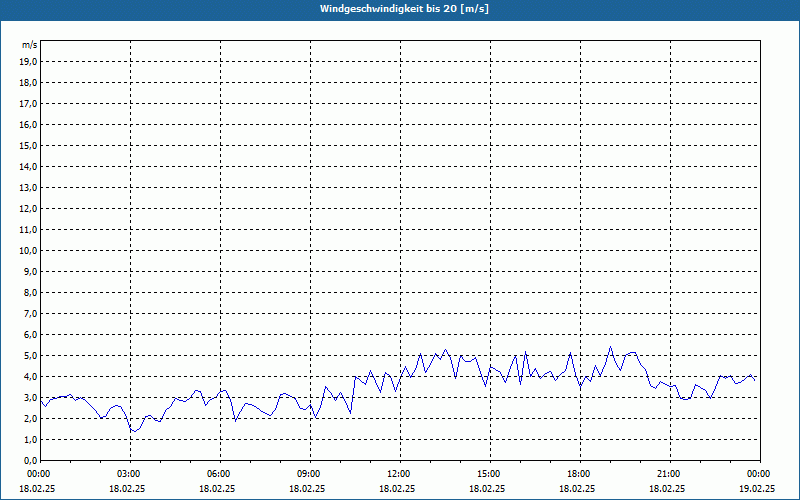
Task: Click the "4,0" y-axis value
Action: (31, 377)
